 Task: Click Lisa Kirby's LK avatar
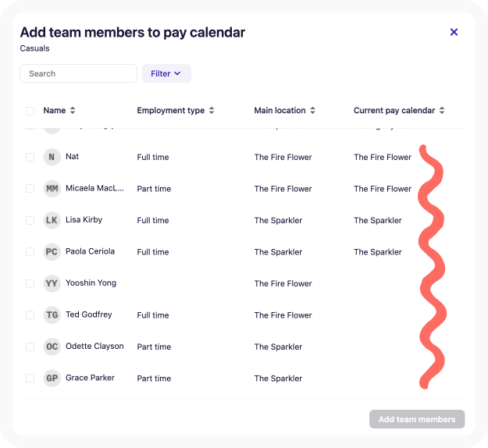click(x=52, y=220)
